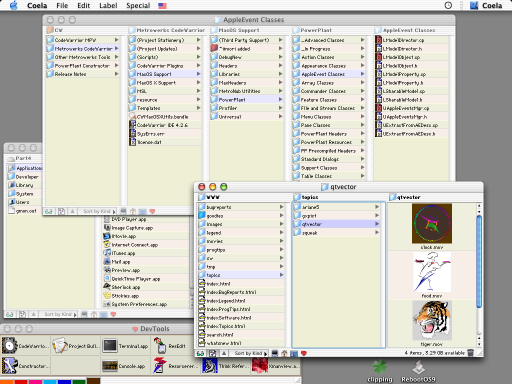The height and width of the screenshot is (384, 512).
Task: Expand the bugreports folder arrow
Action: coord(282,207)
